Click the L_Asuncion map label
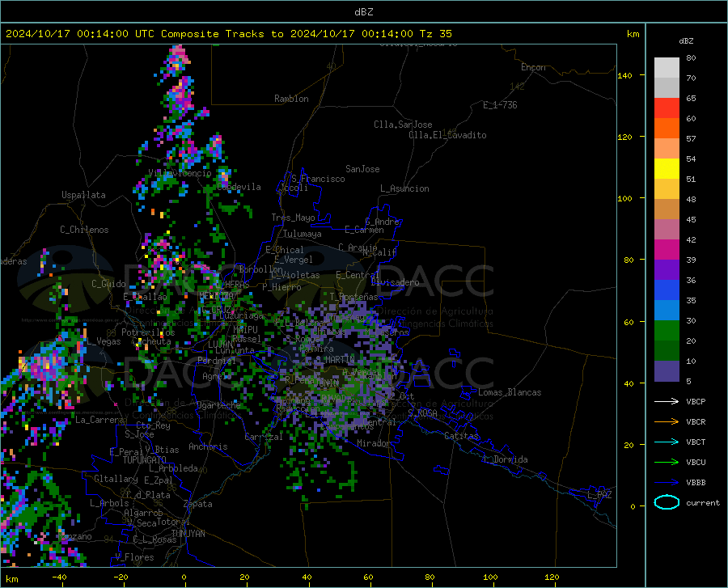Screen dimensions: 728x588 tap(404, 188)
